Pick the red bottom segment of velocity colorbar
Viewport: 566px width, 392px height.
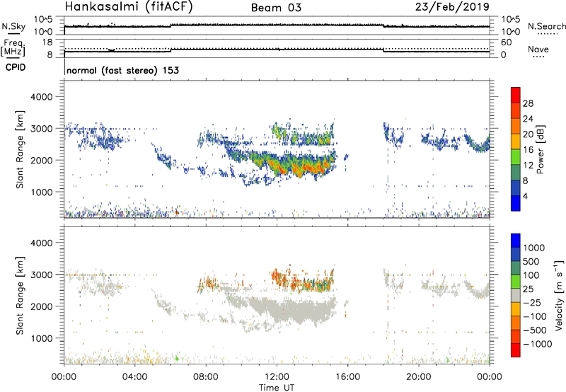pos(516,350)
